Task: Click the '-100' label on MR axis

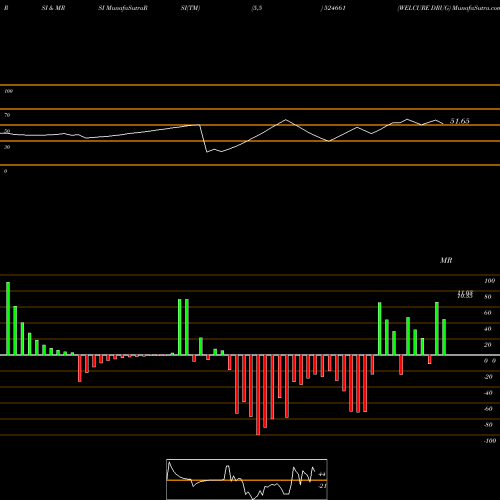Action: click(490, 441)
